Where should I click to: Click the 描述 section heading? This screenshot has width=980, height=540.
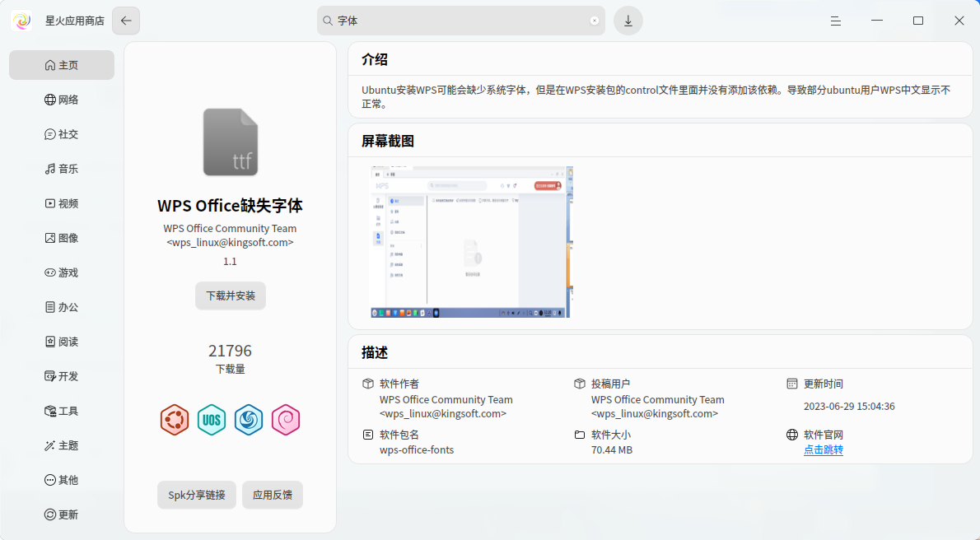click(x=375, y=352)
